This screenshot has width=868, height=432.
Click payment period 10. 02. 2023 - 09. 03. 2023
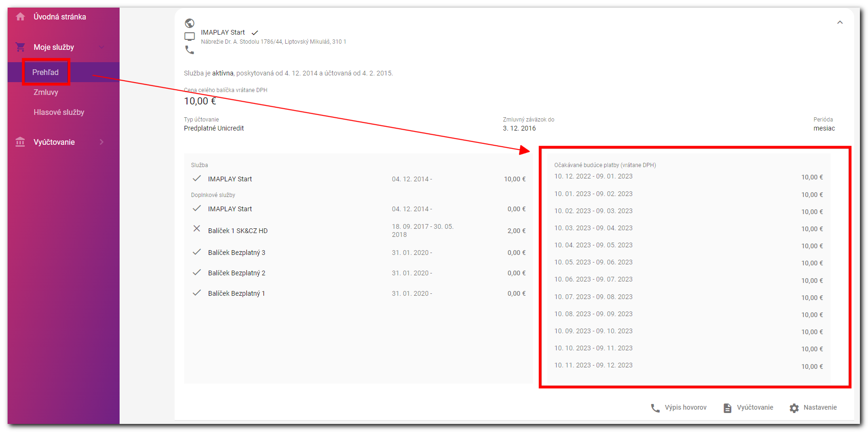coord(593,211)
